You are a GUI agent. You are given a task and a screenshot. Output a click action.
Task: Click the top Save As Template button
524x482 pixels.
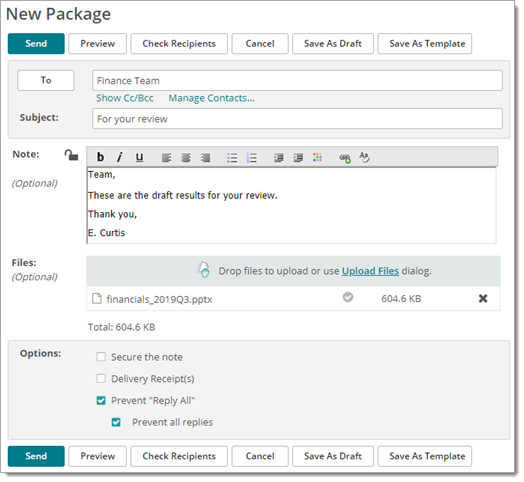(x=425, y=43)
